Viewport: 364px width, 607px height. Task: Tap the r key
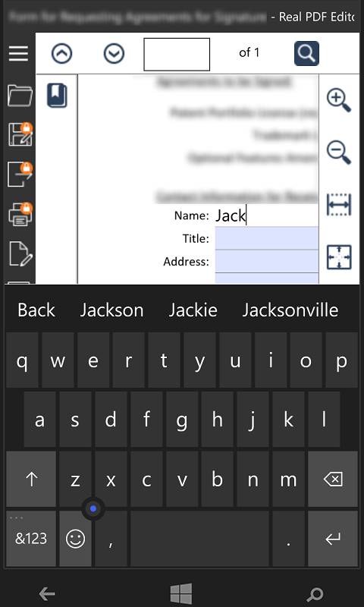[129, 360]
